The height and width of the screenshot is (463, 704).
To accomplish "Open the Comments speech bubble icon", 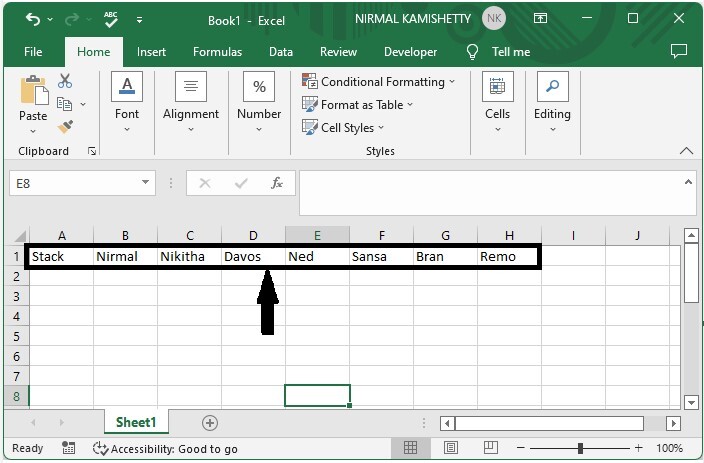I will [679, 51].
